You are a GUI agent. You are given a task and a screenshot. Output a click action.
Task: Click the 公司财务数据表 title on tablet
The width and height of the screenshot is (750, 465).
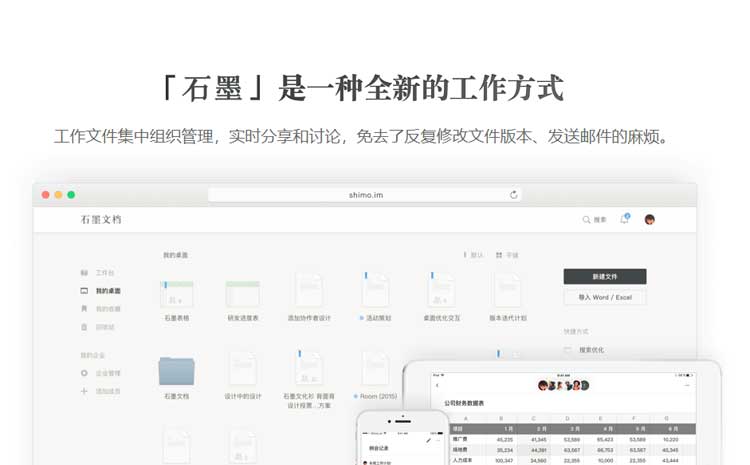(463, 403)
